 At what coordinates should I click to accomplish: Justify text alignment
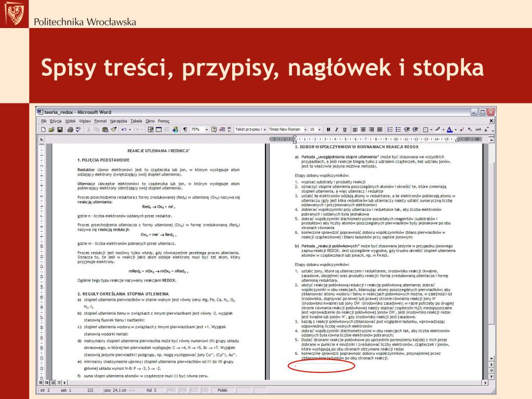click(380, 129)
